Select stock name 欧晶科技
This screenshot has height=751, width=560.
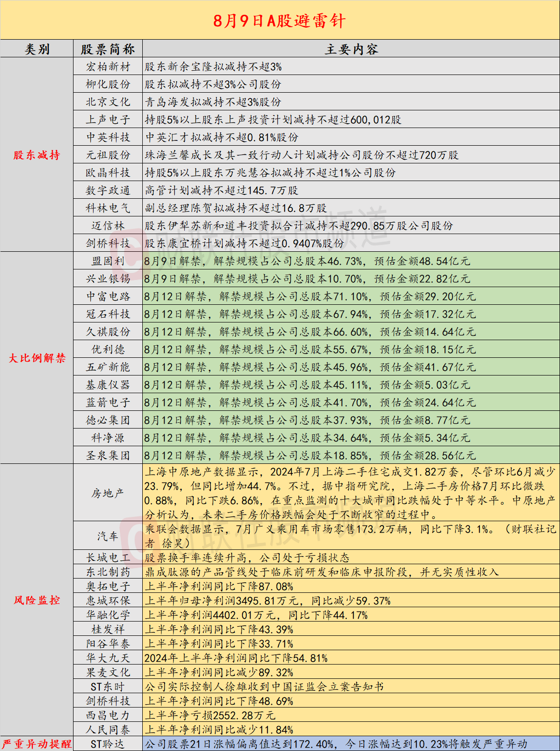point(108,173)
